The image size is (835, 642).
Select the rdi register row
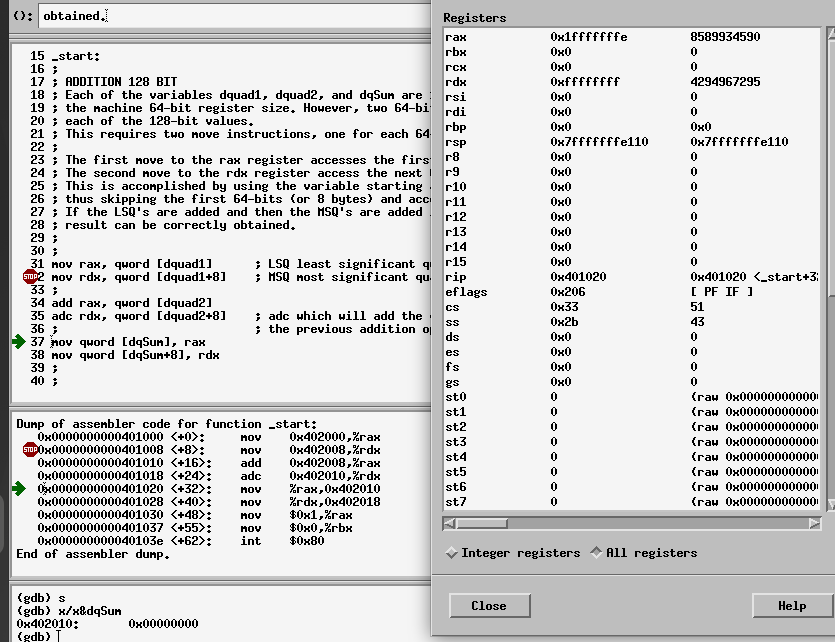point(632,111)
